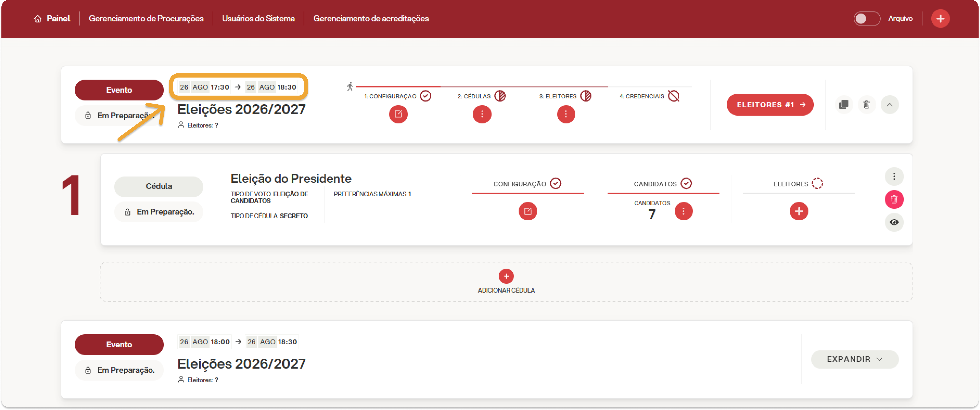Click the 3: ELEITORES step label

(558, 96)
